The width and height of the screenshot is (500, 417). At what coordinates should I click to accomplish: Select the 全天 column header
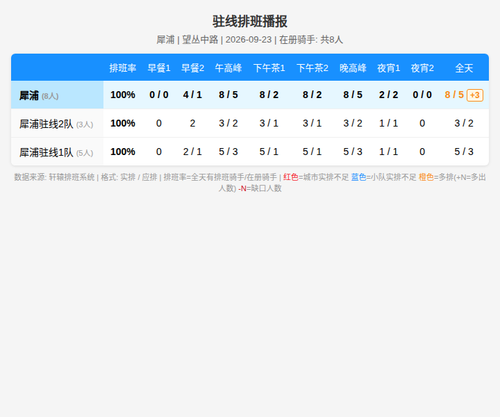pos(464,68)
